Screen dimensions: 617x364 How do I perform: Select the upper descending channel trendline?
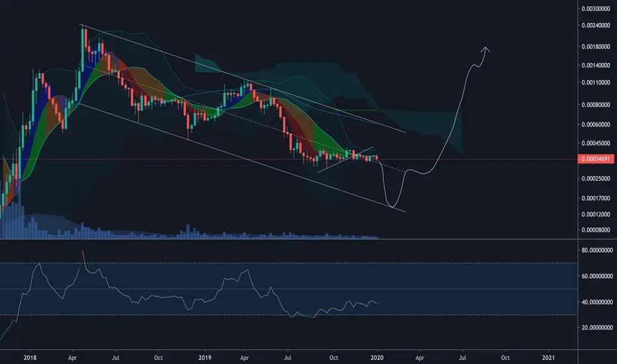(x=243, y=79)
